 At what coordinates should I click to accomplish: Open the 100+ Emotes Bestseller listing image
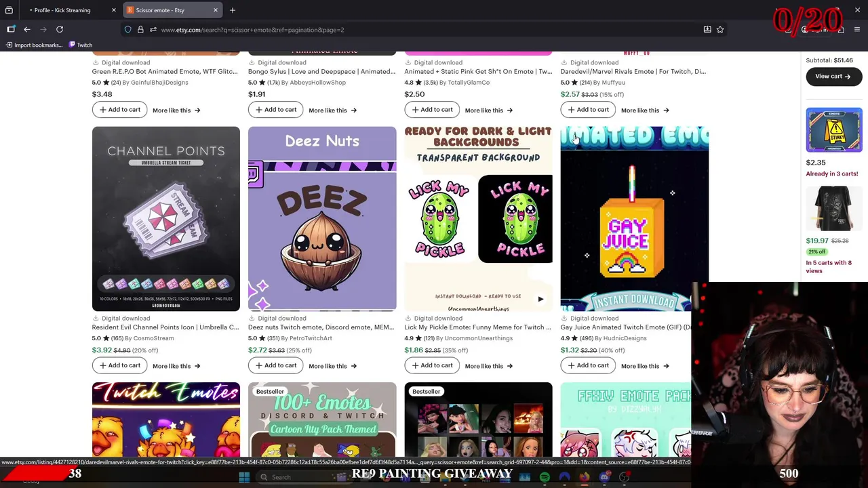click(x=322, y=420)
